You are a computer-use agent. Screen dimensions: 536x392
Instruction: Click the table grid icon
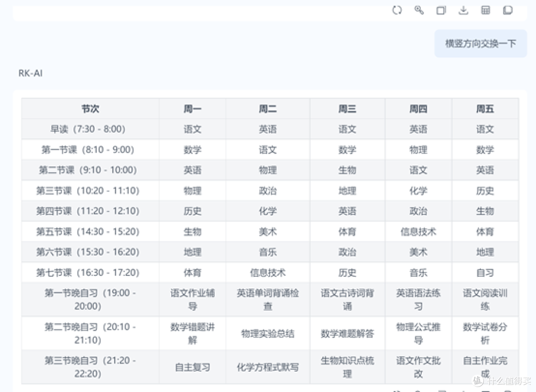point(485,10)
